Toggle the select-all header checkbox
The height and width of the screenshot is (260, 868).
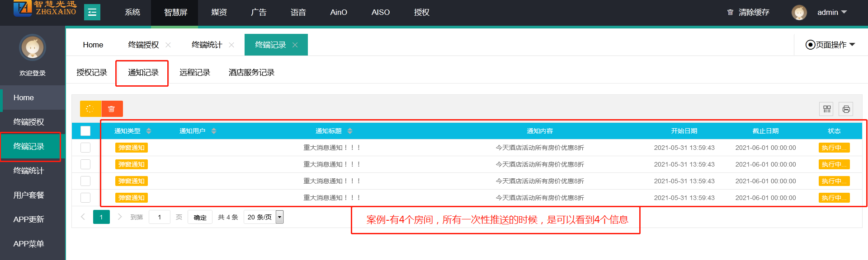[x=85, y=131]
